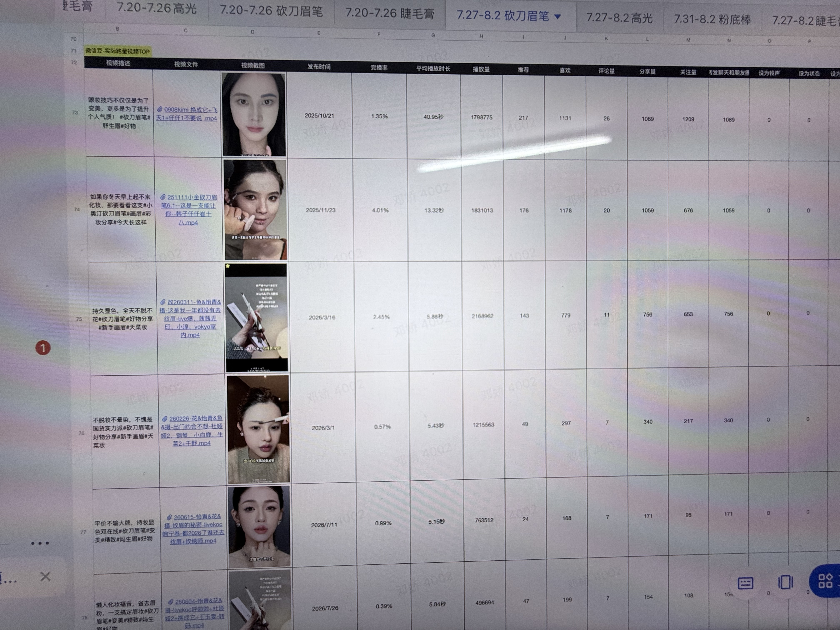Screen dimensions: 840x630
Task: Select the 平均播放时长 column header cell
Action: [433, 68]
